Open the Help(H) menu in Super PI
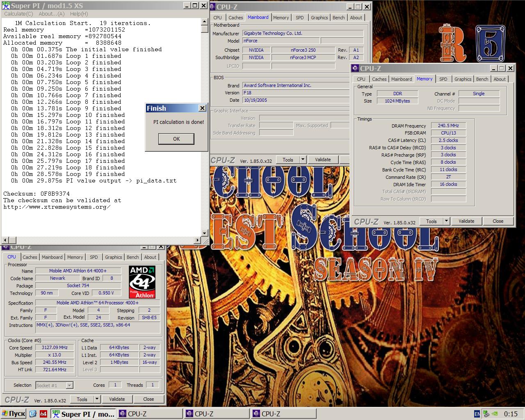Viewport: 525px width, 420px height. (x=79, y=14)
